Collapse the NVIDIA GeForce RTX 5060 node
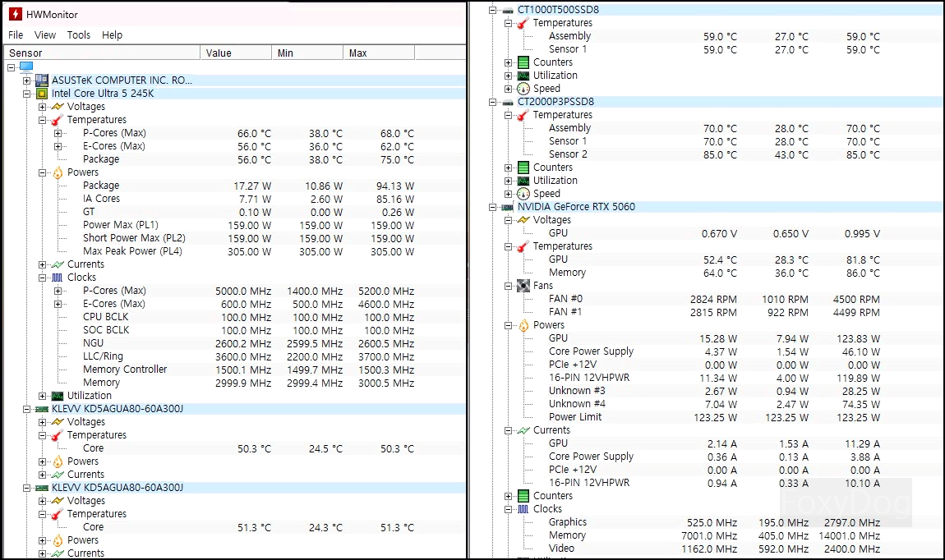The height and width of the screenshot is (560, 945). coord(492,207)
